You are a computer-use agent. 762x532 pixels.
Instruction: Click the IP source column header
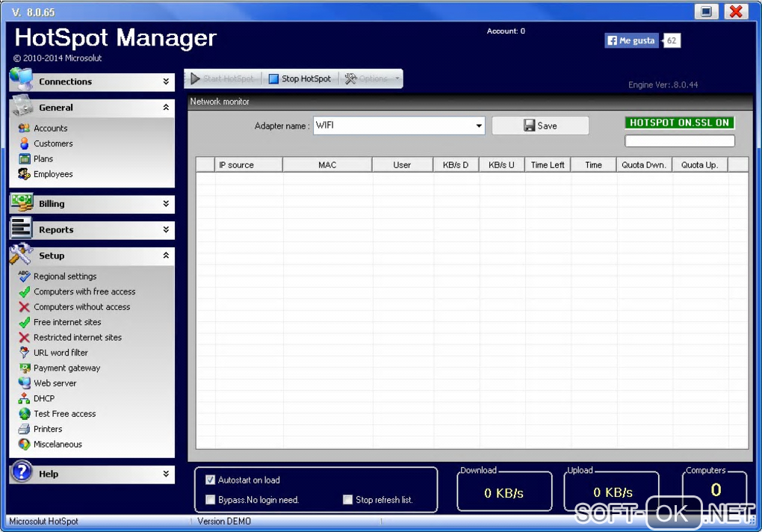tap(248, 164)
